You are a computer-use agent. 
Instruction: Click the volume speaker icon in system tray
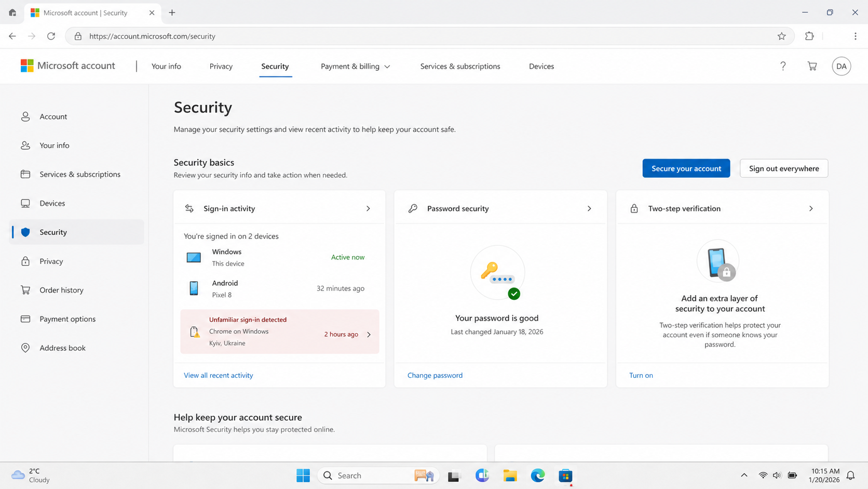coord(777,475)
